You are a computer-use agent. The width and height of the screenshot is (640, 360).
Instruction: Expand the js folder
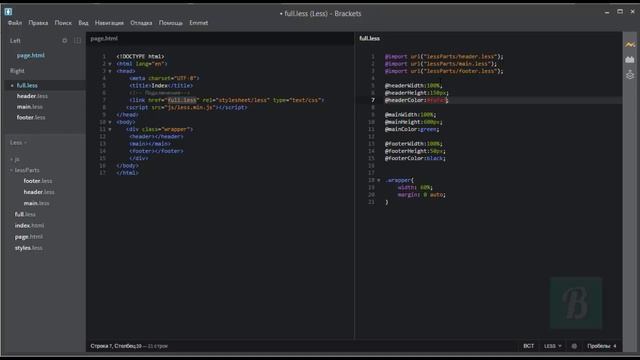point(15,159)
